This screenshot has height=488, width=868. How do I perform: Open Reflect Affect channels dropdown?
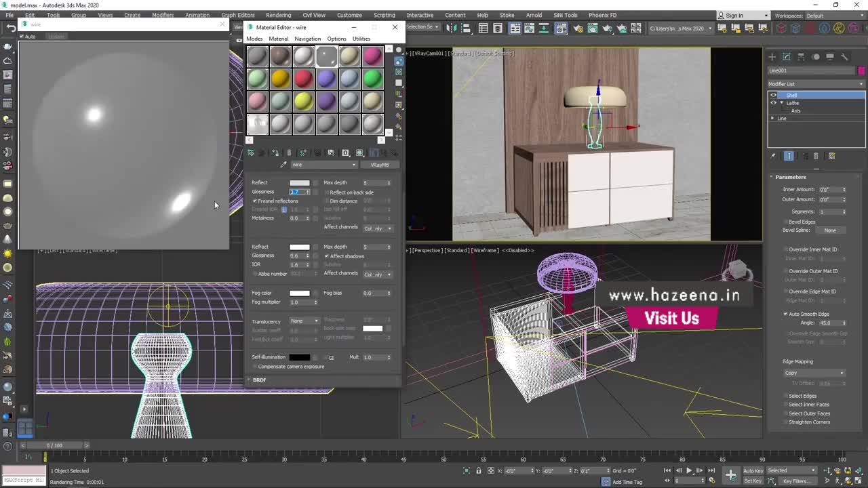click(378, 228)
